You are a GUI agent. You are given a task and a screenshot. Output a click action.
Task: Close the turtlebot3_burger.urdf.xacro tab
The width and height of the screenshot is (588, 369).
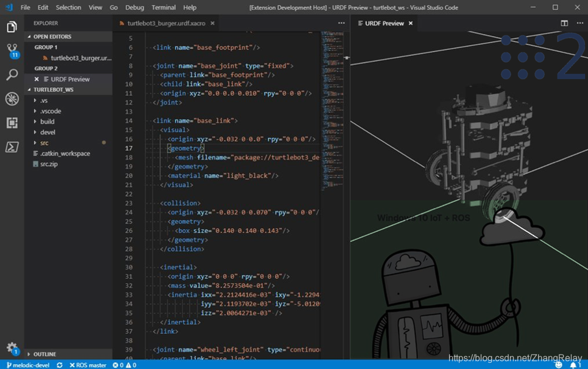(212, 23)
